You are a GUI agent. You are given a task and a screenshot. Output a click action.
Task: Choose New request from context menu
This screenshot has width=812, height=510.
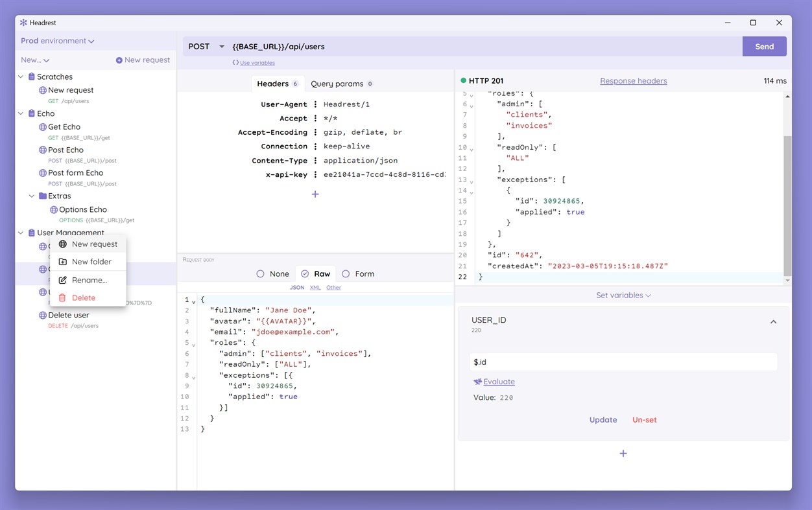[88, 244]
